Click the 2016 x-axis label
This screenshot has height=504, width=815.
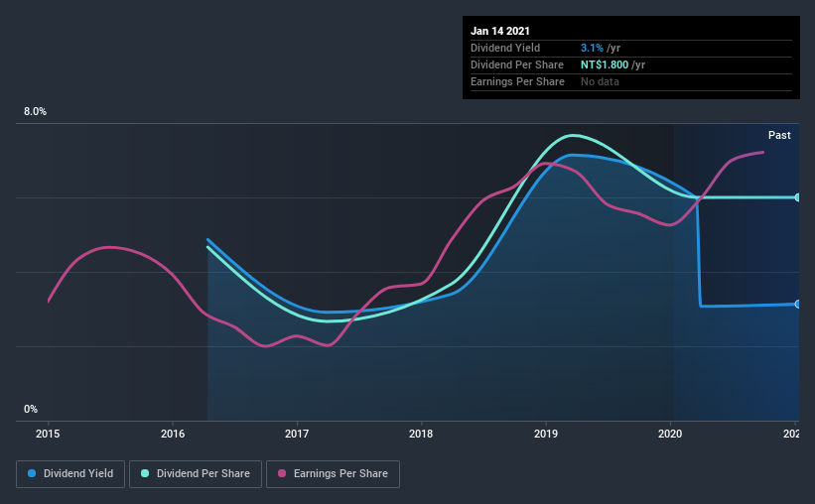(173, 434)
